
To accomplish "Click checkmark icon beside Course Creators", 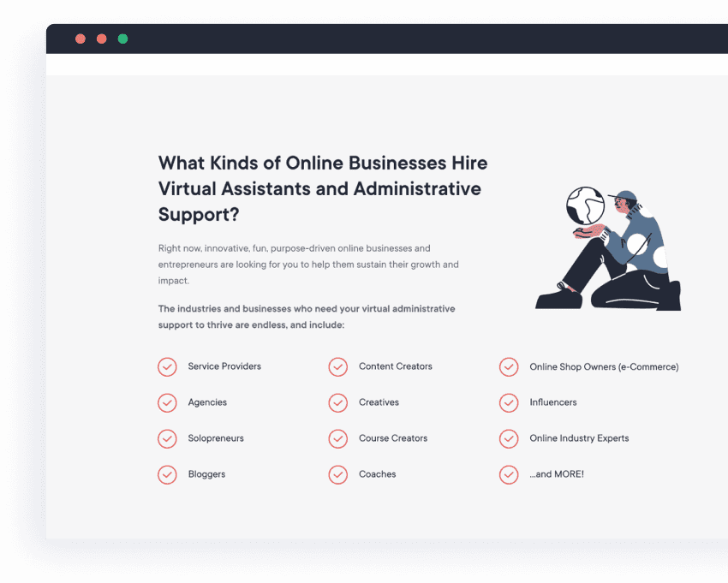I will (338, 438).
